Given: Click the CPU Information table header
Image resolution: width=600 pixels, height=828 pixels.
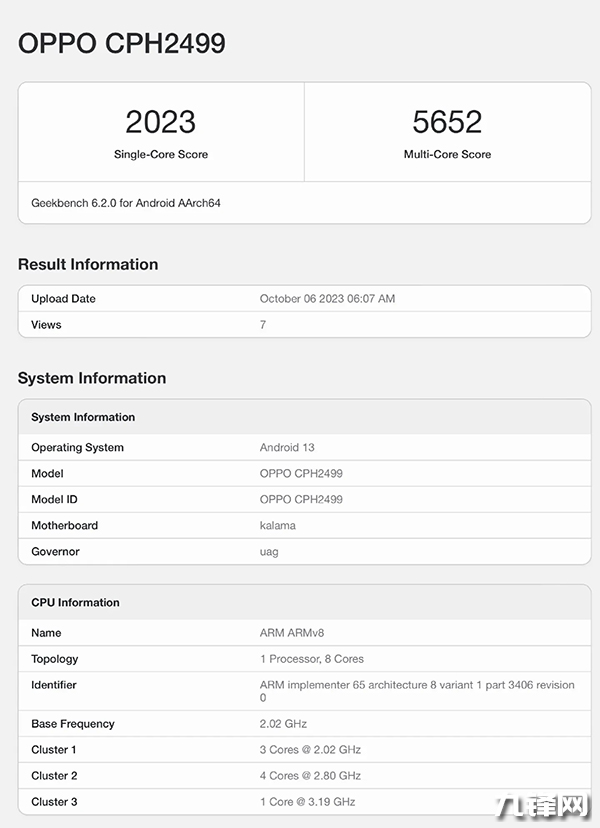Looking at the screenshot, I should [x=75, y=602].
